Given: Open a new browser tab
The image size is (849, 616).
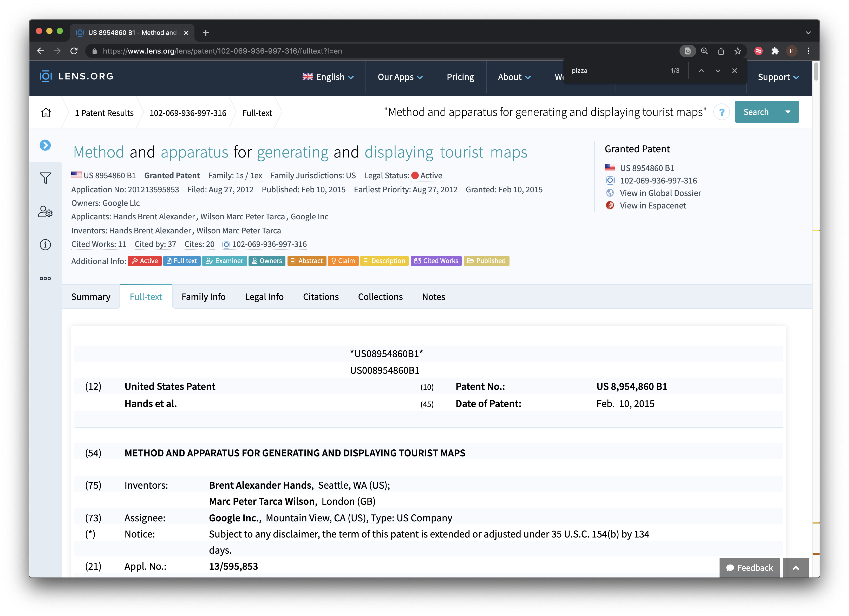Looking at the screenshot, I should pyautogui.click(x=206, y=32).
